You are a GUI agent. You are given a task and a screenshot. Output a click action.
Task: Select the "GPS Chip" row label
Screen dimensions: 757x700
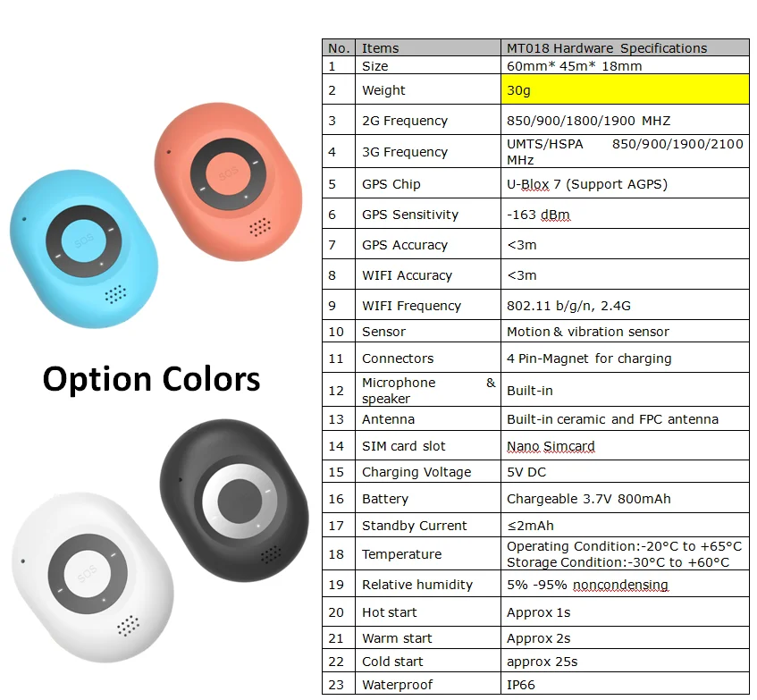[391, 184]
